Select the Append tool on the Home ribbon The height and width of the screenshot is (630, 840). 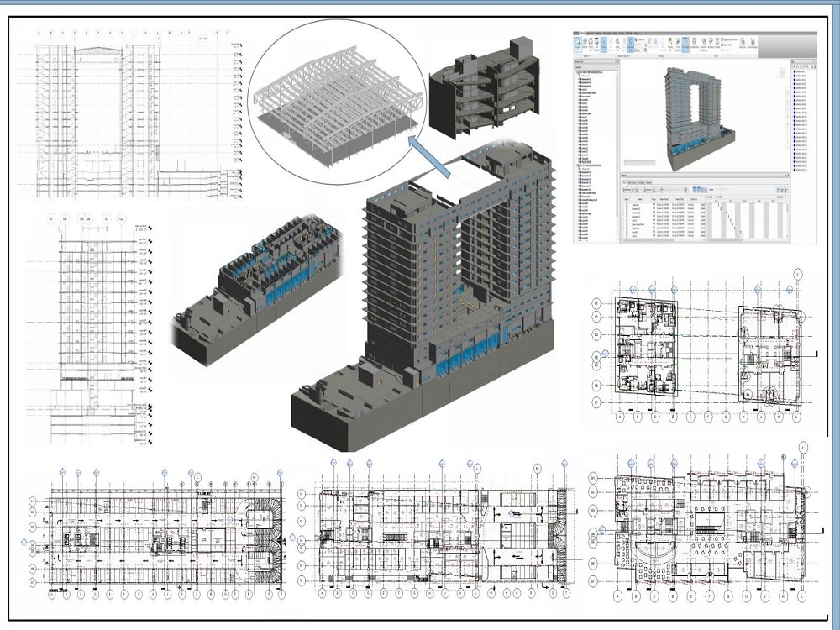[x=578, y=43]
